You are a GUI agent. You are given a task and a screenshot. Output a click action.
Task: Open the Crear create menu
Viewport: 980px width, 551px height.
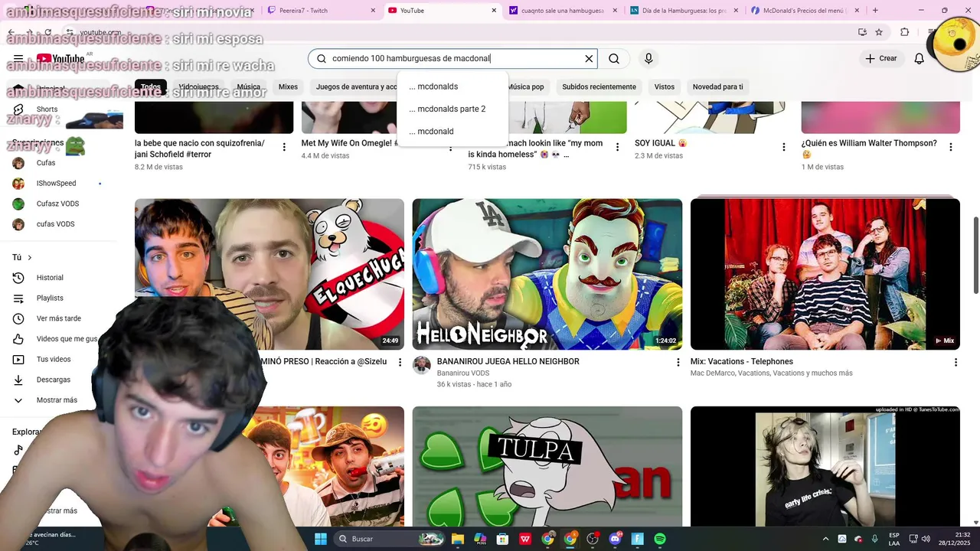coord(881,58)
